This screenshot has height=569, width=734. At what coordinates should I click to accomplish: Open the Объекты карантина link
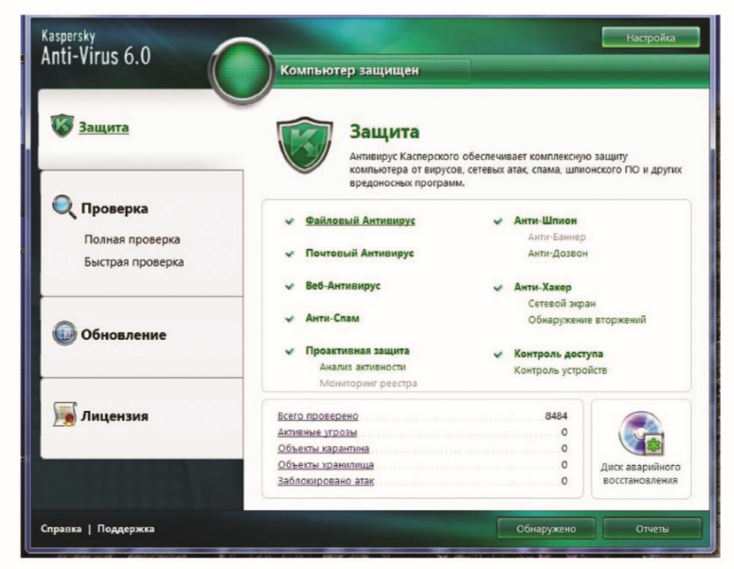(323, 449)
